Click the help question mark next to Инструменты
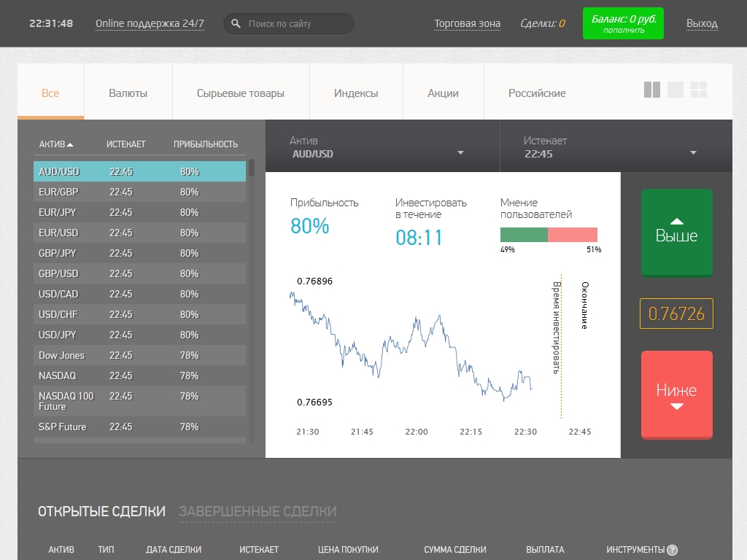This screenshot has height=560, width=747. click(673, 551)
